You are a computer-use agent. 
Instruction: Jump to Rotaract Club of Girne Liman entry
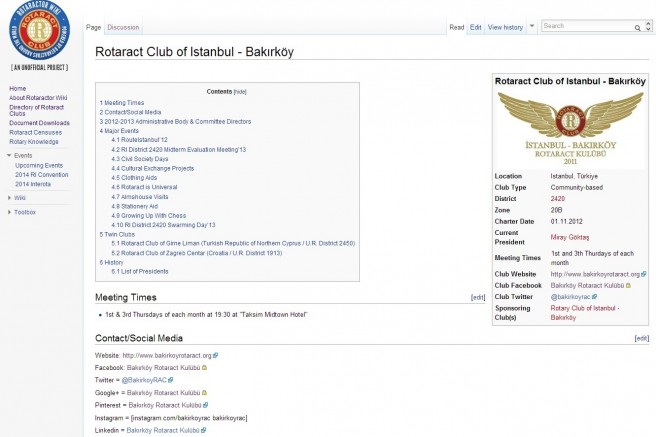point(233,243)
